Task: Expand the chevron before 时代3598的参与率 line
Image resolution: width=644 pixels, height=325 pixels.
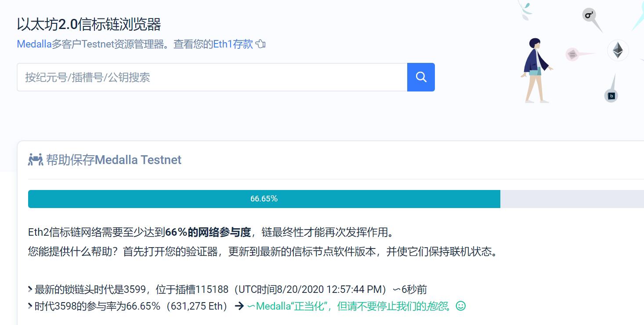Action: click(29, 305)
